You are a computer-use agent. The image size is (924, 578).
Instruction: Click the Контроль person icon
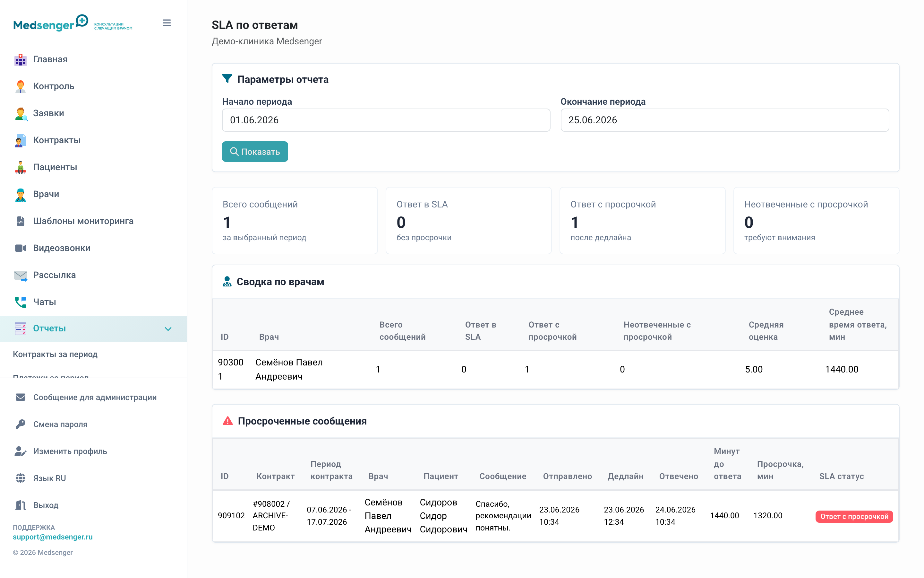tap(21, 86)
